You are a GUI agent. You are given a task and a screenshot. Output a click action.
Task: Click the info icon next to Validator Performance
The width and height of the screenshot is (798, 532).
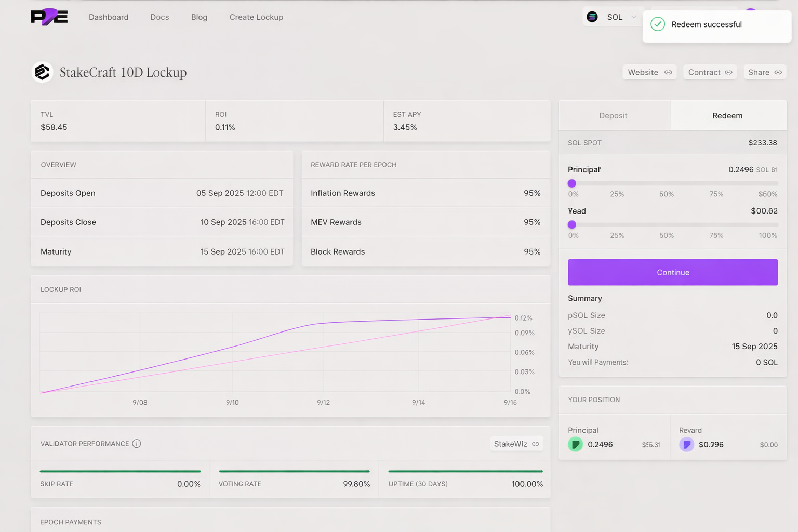(x=137, y=444)
